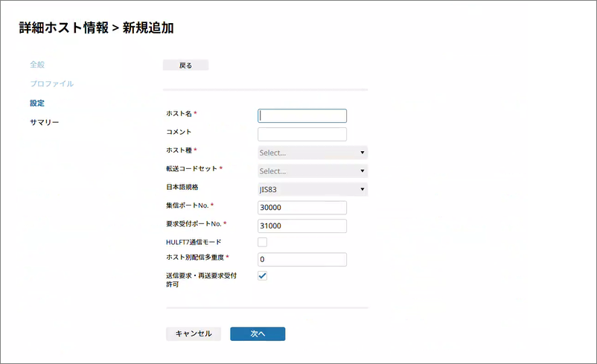Viewport: 597px width, 364px height.
Task: Enable the HULFT7通信モード checkbox
Action: (262, 242)
